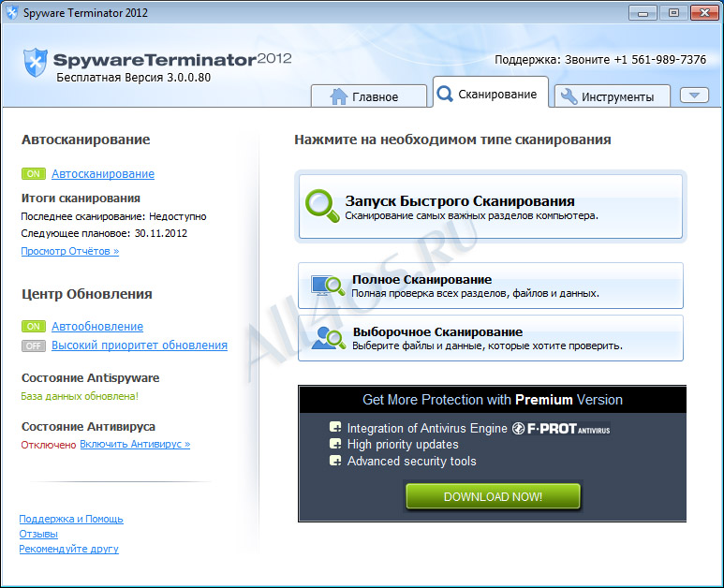Toggle the Автосканирование ON switch
This screenshot has width=724, height=588.
(33, 173)
